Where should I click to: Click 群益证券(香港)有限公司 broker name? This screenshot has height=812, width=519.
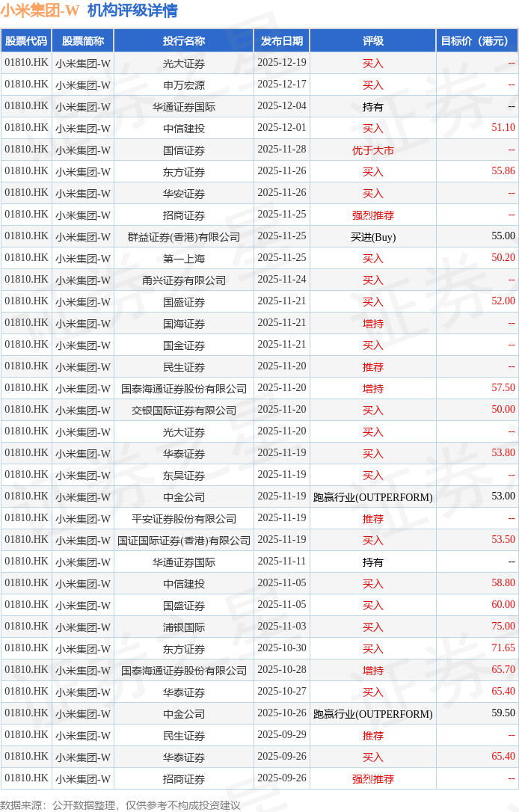184,237
